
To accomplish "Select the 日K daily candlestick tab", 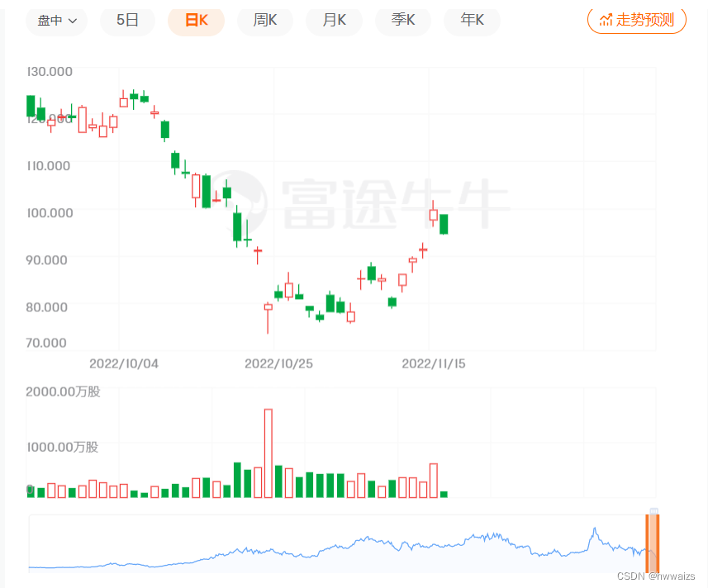I will tap(196, 21).
